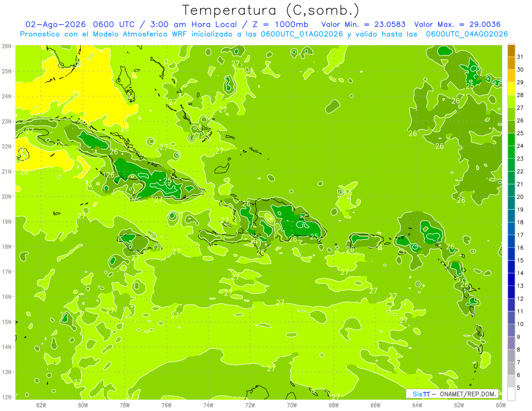
Task: Click the "Temperatura (C,somb.)" map title
Action: [271, 10]
